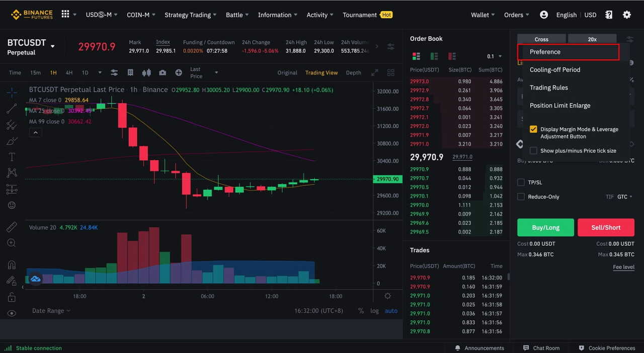The width and height of the screenshot is (644, 353).
Task: Open the multi-chart layout grid icon
Action: tap(391, 73)
